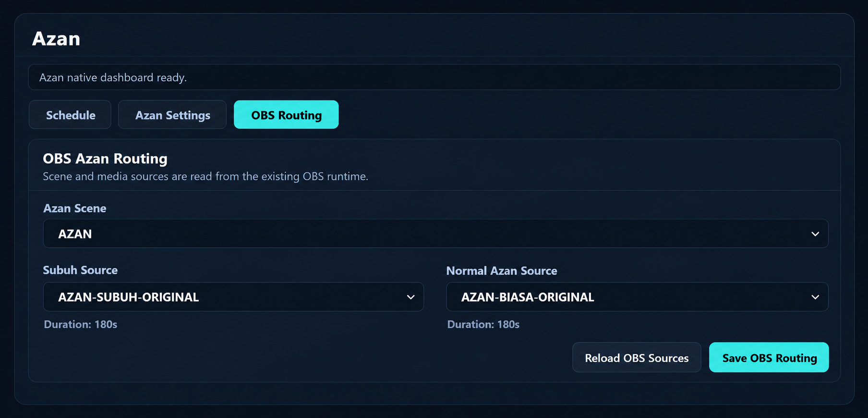Expand the Subuh Source dropdown
Viewport: 868px width, 418px height.
click(x=233, y=297)
